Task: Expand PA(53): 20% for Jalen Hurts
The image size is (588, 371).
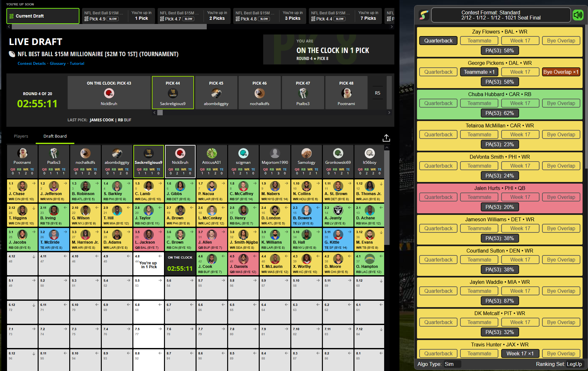Action: click(x=500, y=207)
